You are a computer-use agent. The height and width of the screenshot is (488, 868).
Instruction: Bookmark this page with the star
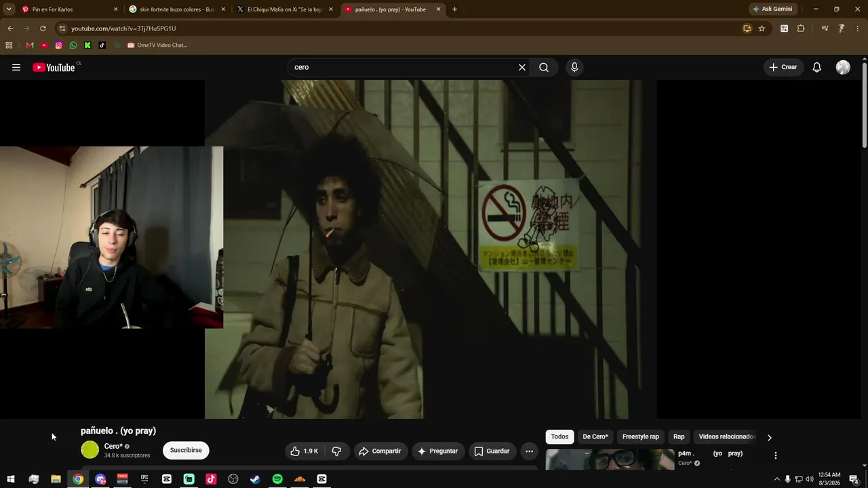coord(762,28)
